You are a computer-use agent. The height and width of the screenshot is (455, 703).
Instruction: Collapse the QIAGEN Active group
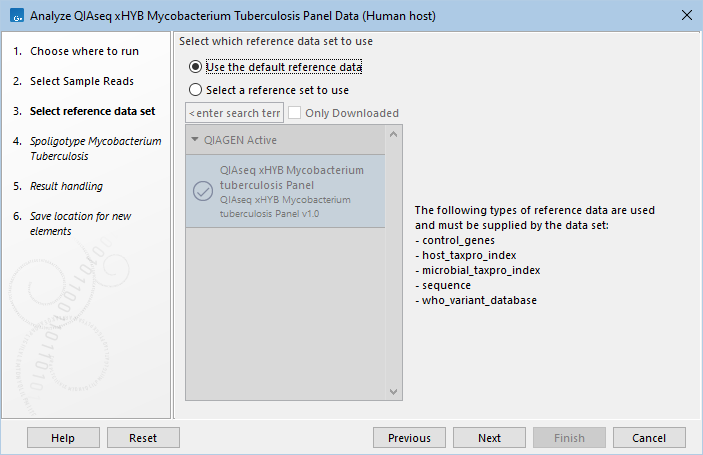click(x=195, y=140)
